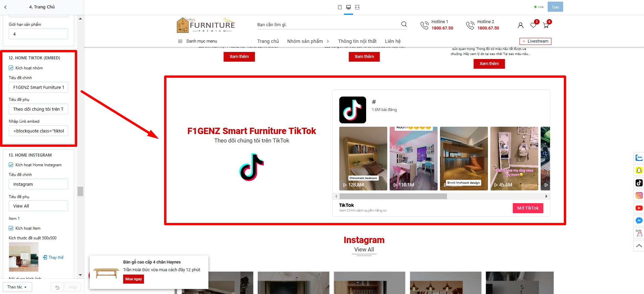Click the Danh mục menu hamburger icon

(180, 41)
